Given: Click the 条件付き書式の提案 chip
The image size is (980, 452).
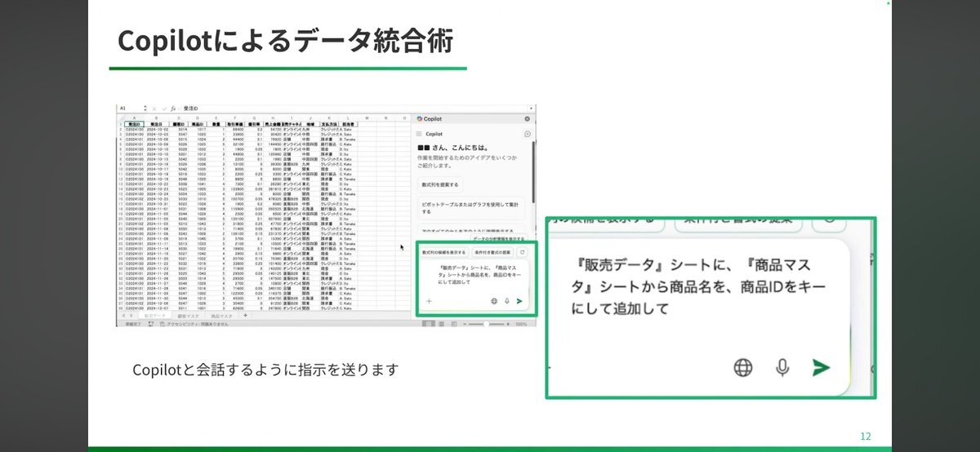Looking at the screenshot, I should click(492, 253).
